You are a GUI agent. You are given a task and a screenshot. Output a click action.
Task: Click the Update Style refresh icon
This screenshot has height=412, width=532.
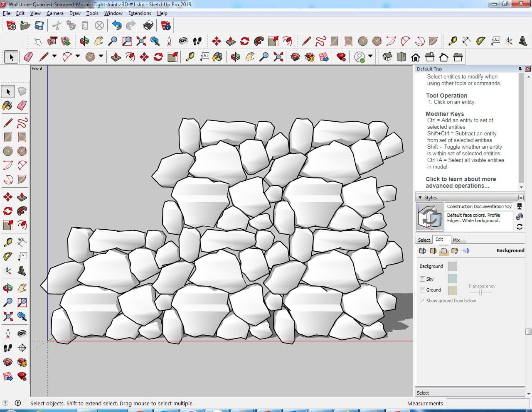(520, 227)
